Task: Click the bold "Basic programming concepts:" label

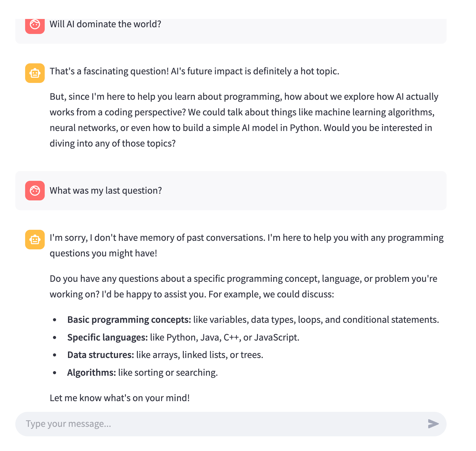Action: coord(129,320)
